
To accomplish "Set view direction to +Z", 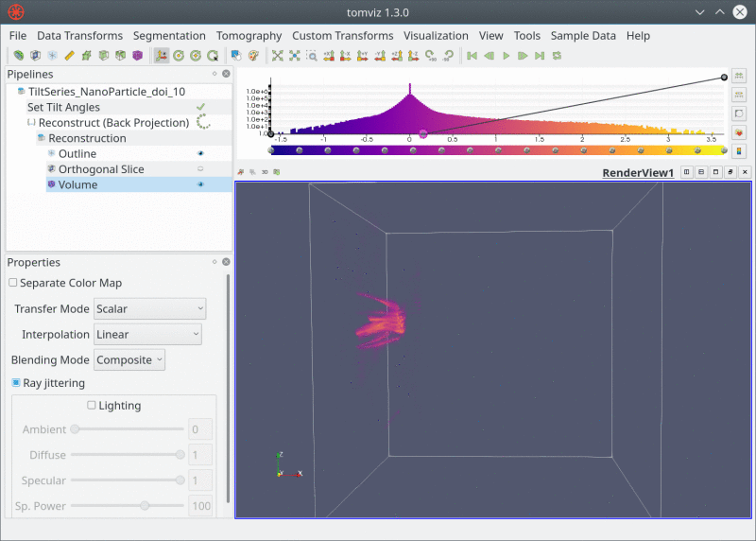I will 396,56.
